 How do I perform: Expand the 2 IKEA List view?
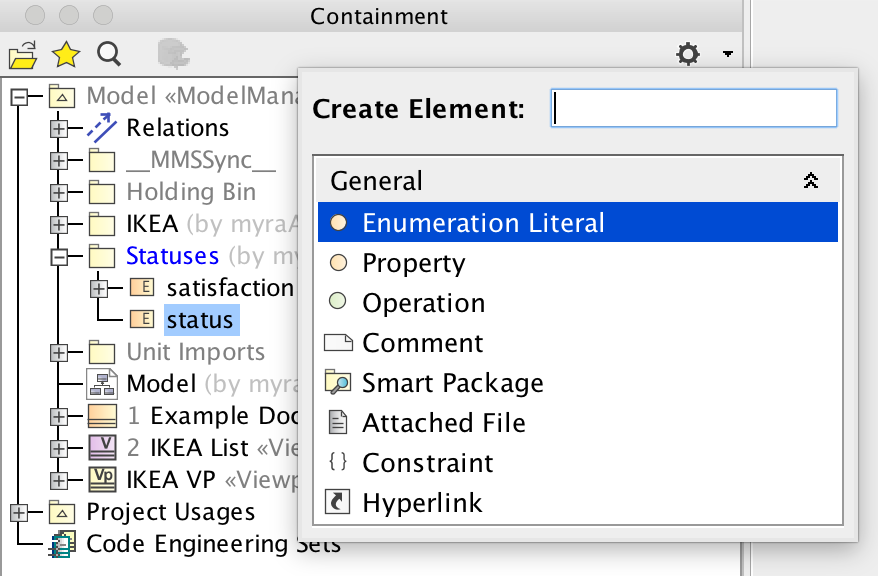(x=58, y=448)
